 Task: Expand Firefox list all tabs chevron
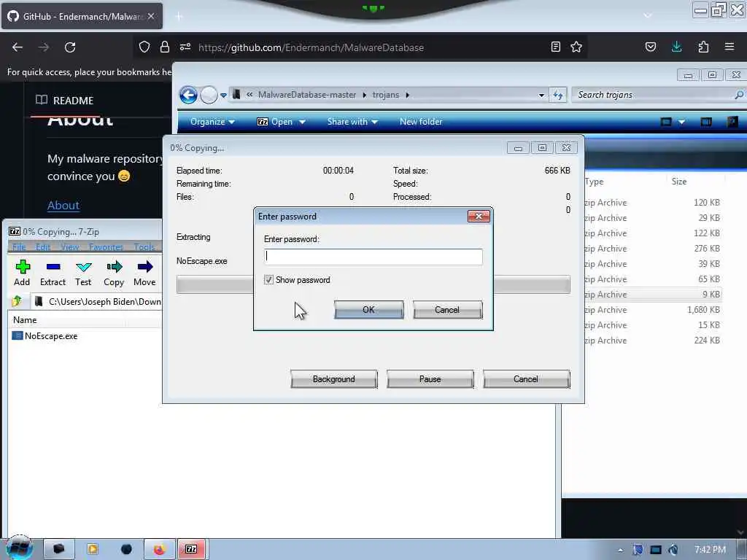(x=648, y=15)
